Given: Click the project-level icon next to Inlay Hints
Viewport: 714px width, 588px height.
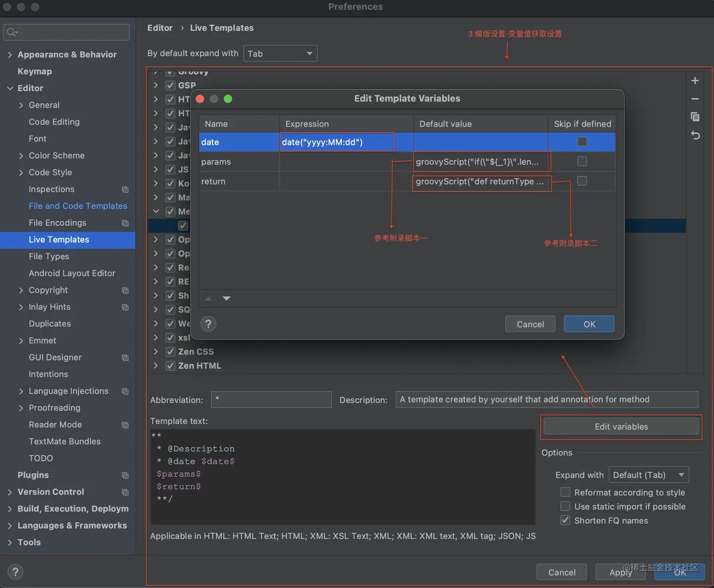Looking at the screenshot, I should (125, 307).
